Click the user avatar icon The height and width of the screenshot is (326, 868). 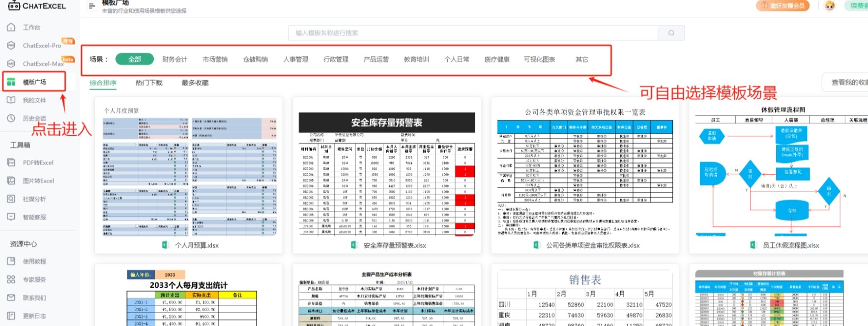(830, 6)
